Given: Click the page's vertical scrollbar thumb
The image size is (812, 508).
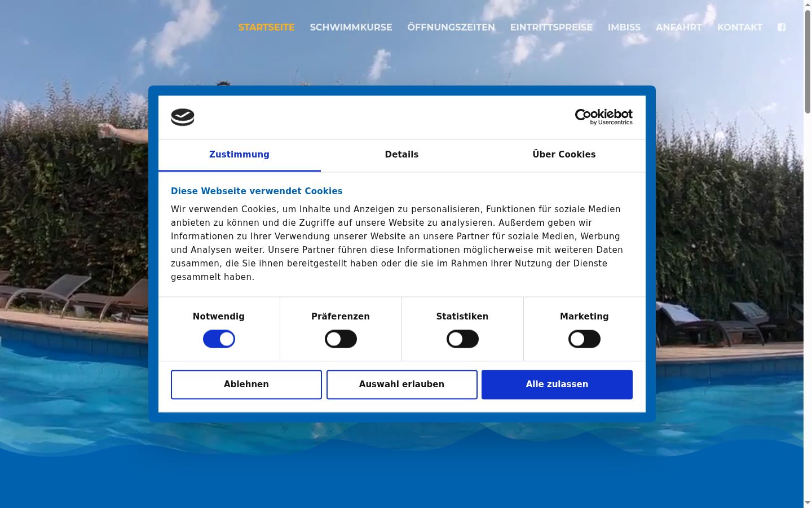Looking at the screenshot, I should pos(807,61).
